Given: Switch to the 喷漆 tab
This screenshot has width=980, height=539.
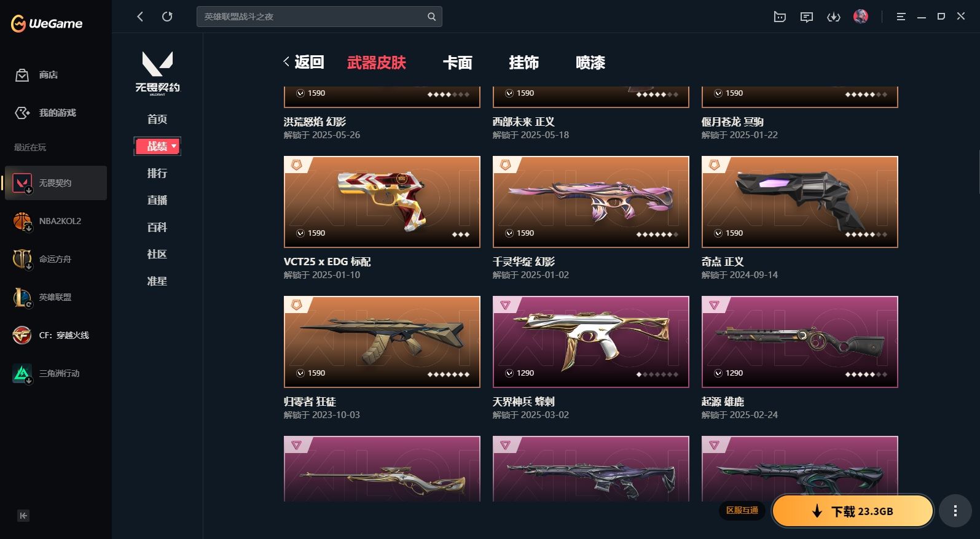Looking at the screenshot, I should click(590, 63).
